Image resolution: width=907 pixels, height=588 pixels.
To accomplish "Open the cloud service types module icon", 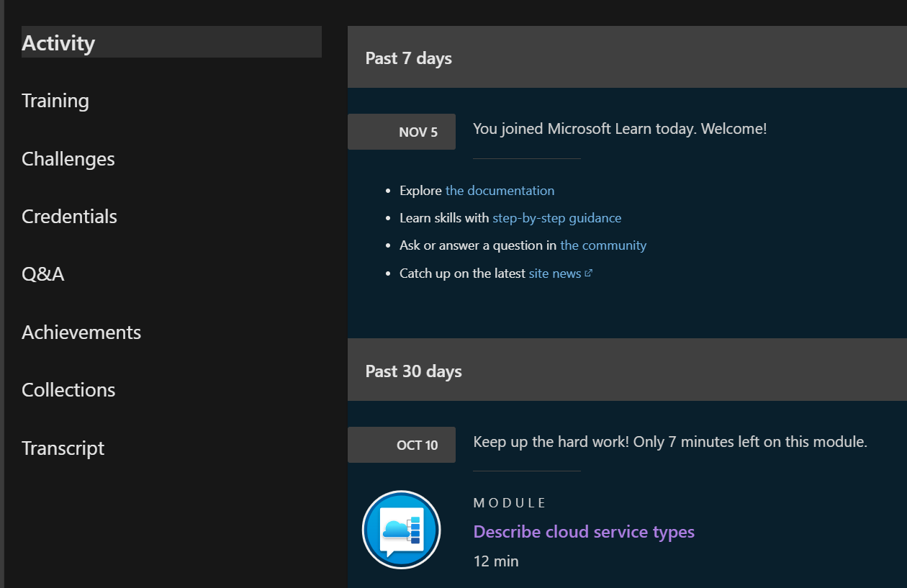I will [x=401, y=530].
